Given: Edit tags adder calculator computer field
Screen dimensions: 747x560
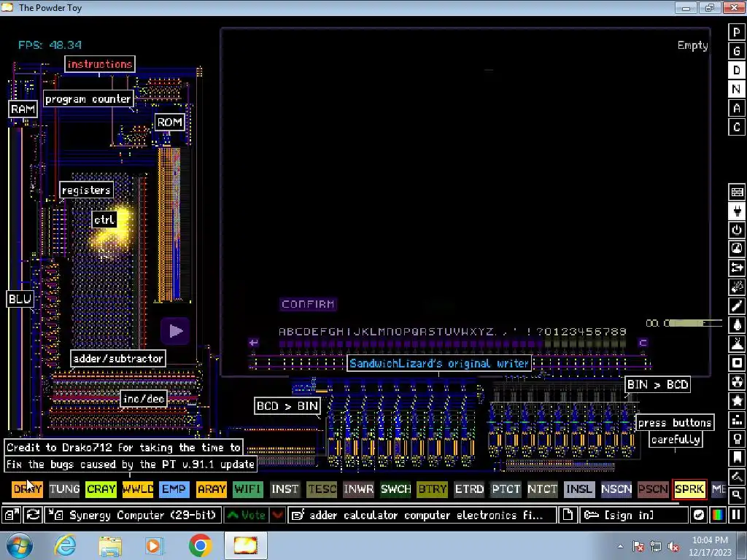Looking at the screenshot, I should 422,515.
